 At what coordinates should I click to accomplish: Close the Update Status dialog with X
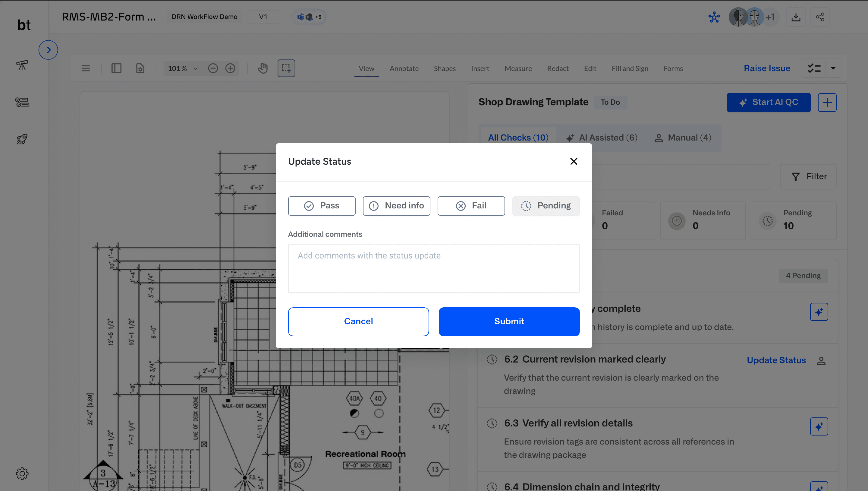(x=574, y=162)
